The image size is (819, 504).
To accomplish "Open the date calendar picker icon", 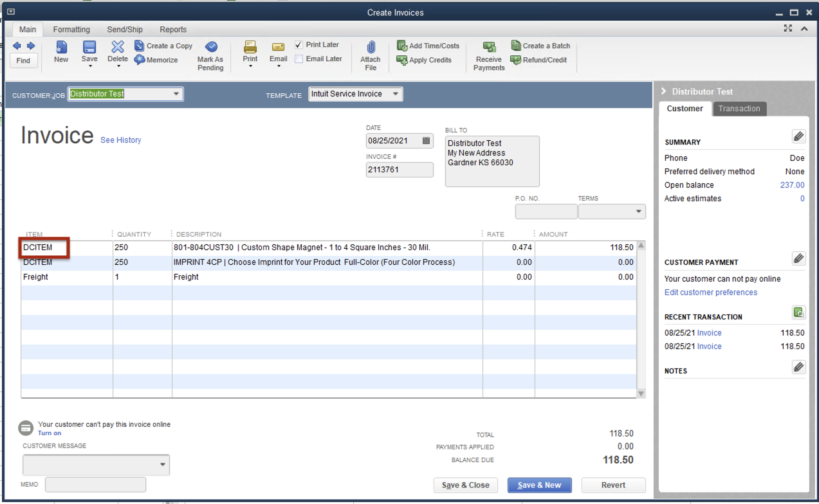I will [x=426, y=140].
